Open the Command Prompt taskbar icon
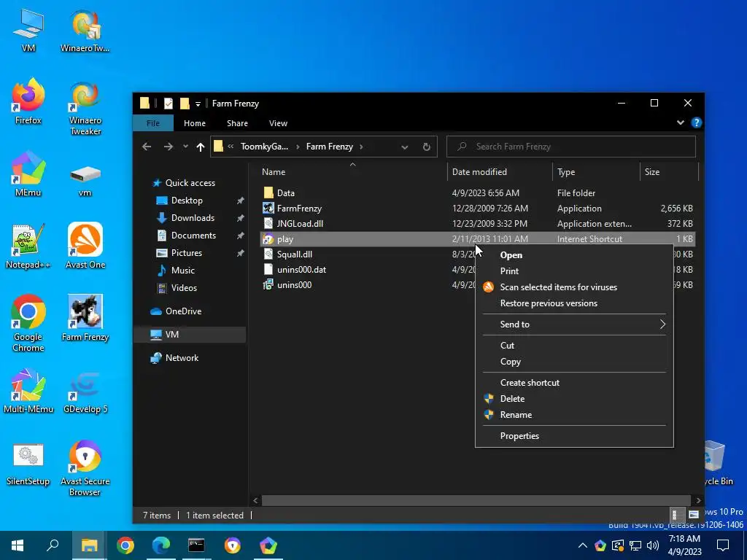This screenshot has width=747, height=560. click(196, 545)
